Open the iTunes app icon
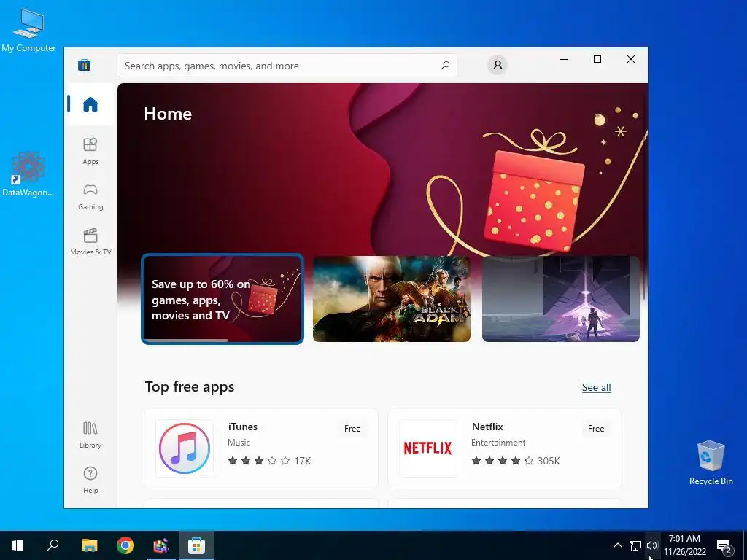Viewport: 747px width, 560px height. point(185,448)
